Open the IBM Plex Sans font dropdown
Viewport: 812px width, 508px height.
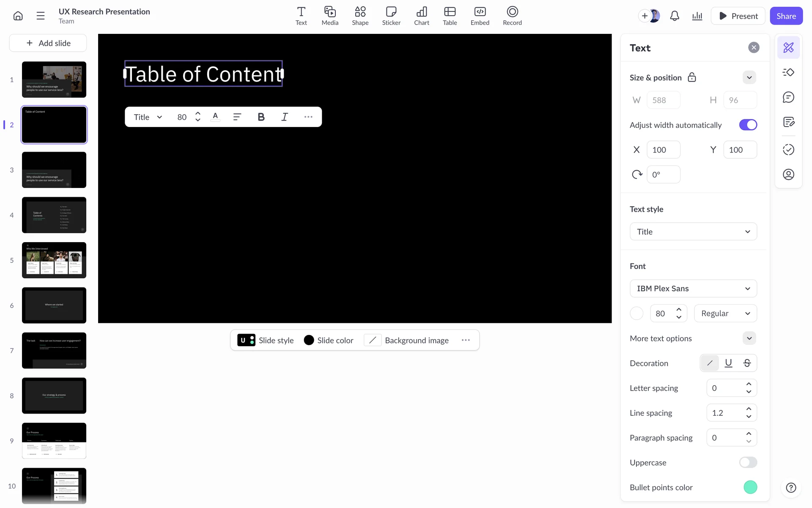693,289
